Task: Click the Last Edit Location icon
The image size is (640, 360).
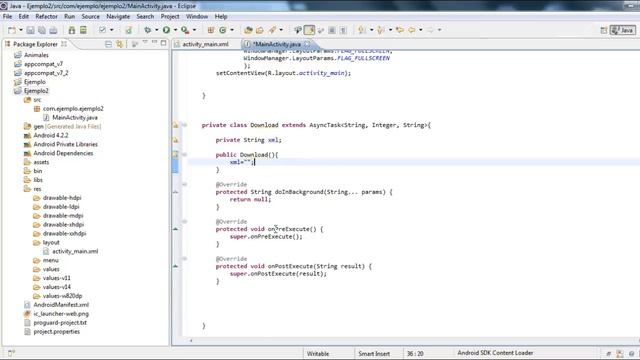Action: (400, 30)
